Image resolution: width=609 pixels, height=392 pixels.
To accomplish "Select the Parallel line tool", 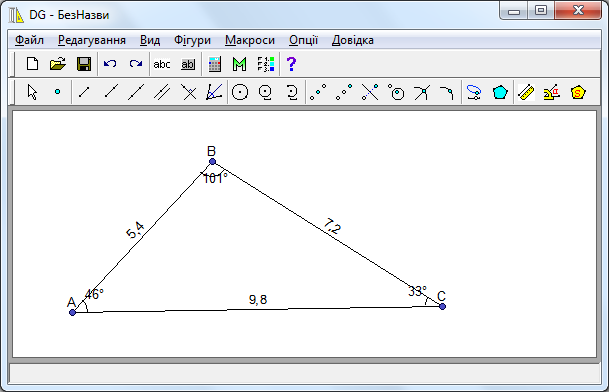I will click(162, 92).
